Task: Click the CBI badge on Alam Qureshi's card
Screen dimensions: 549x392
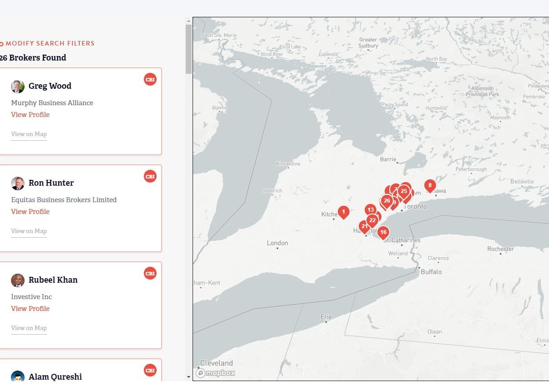Action: tap(150, 370)
